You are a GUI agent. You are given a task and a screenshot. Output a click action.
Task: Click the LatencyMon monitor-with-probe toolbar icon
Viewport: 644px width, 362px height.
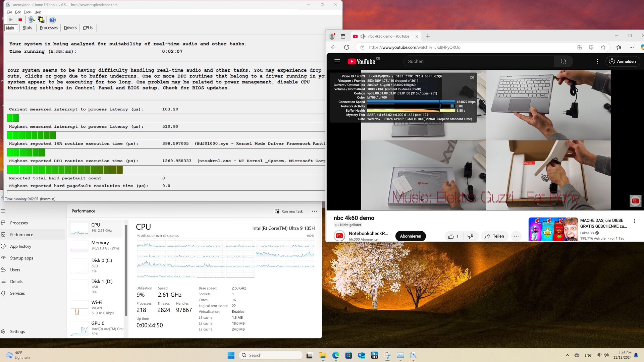click(x=31, y=20)
